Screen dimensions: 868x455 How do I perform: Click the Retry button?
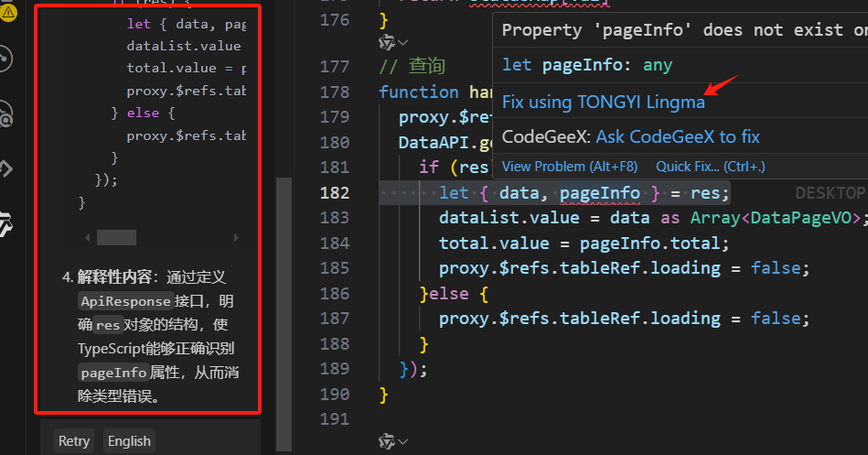coord(74,441)
